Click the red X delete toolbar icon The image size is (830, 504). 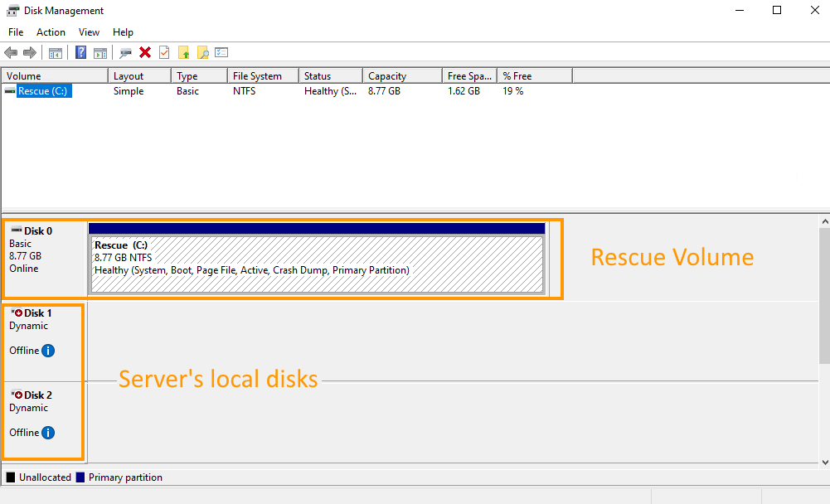point(145,52)
